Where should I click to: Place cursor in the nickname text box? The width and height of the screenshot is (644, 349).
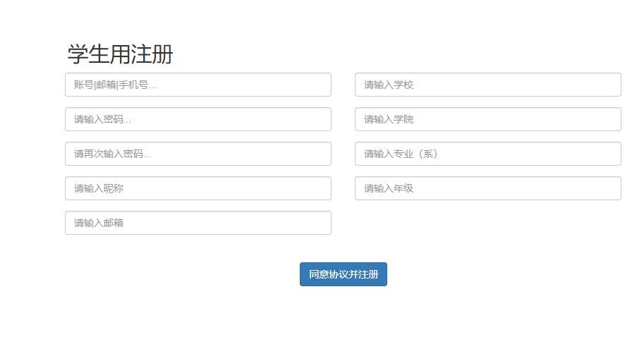click(198, 188)
